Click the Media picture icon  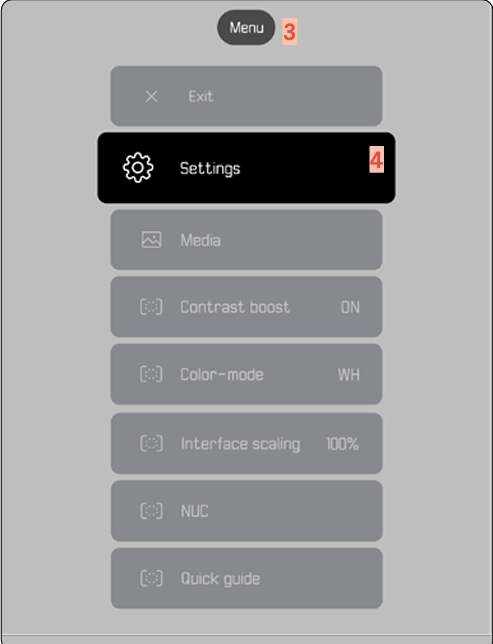151,240
